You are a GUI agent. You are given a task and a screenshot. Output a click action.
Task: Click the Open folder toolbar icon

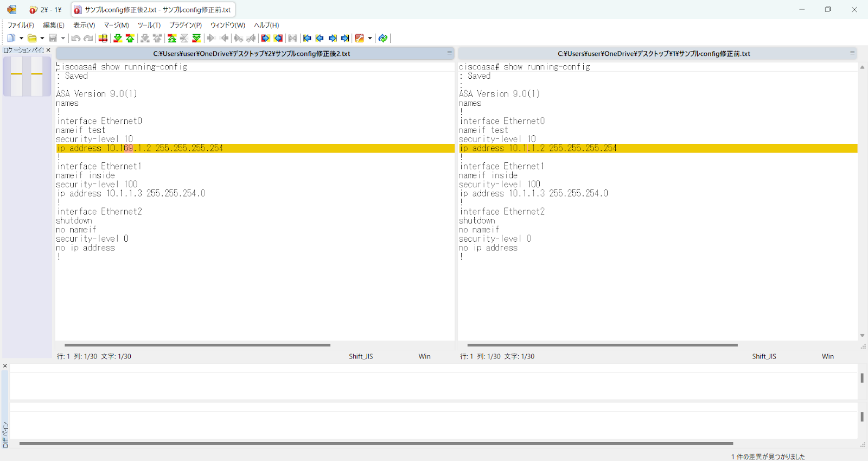(32, 38)
